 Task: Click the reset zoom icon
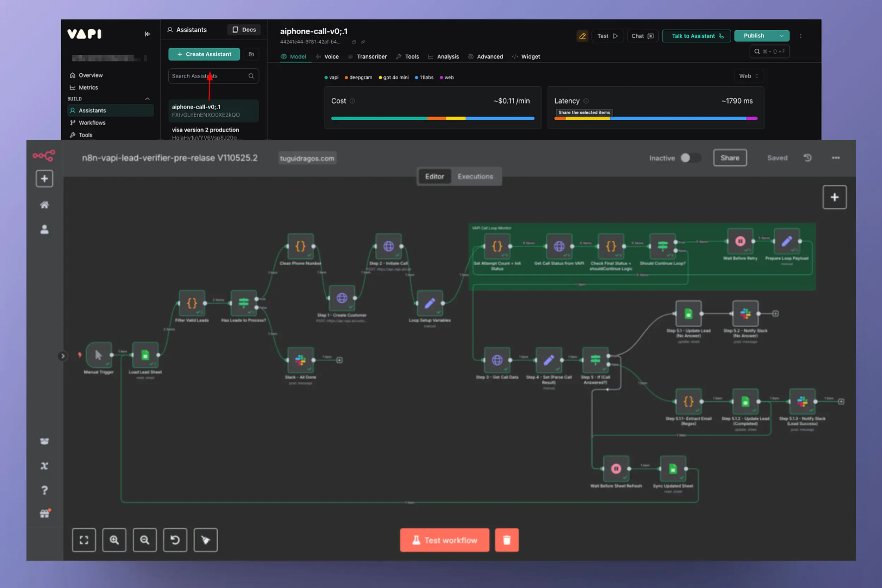pos(175,540)
